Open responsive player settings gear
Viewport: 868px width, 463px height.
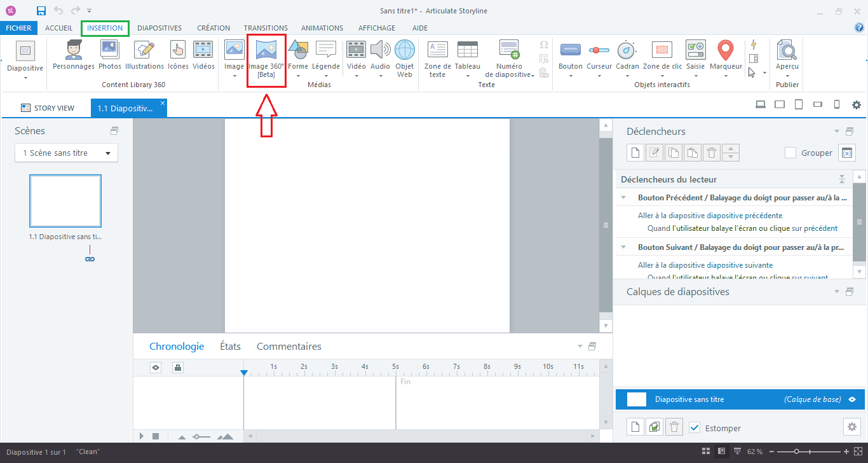[x=857, y=105]
